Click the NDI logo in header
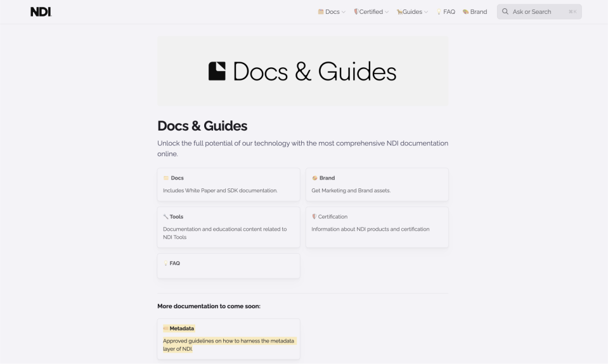Viewport: 608px width, 364px height. [x=41, y=11]
